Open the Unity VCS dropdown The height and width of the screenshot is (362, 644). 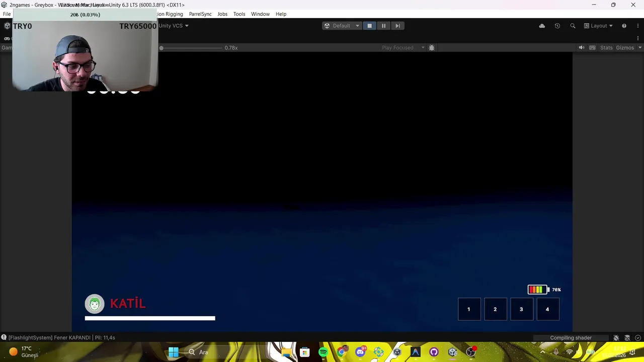(x=174, y=26)
